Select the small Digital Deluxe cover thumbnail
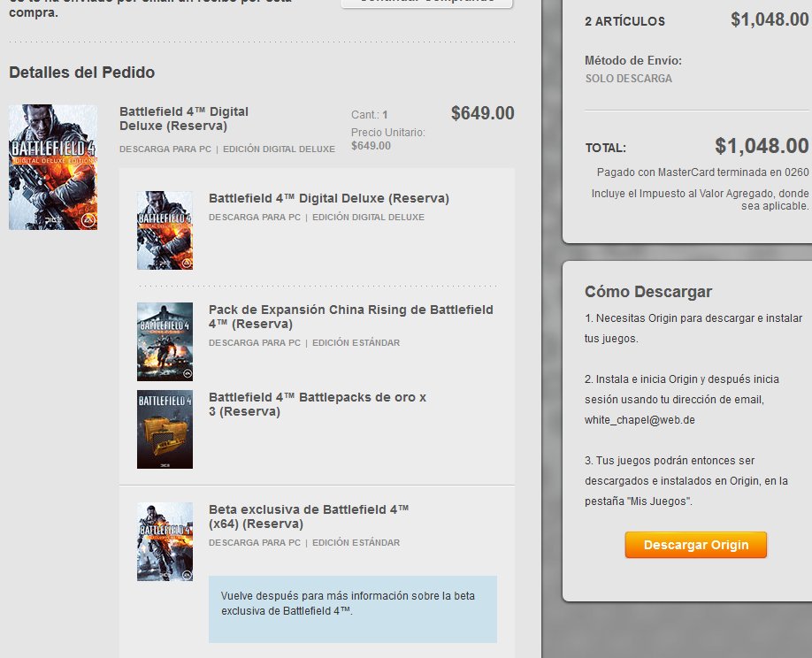This screenshot has height=658, width=812. click(165, 230)
